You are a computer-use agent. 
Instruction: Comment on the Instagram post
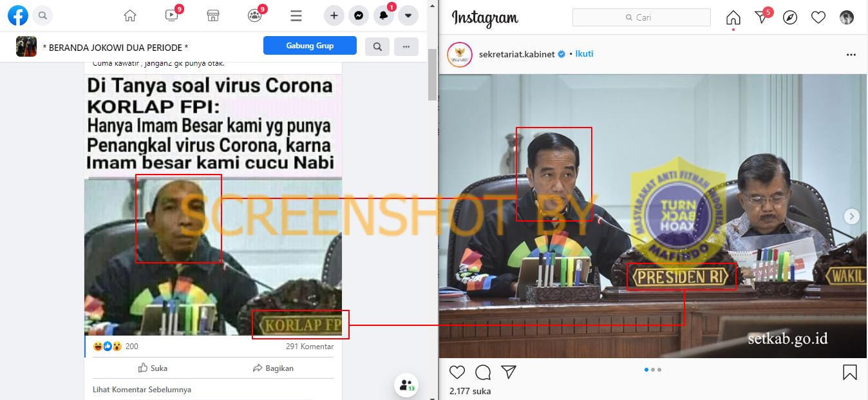pos(483,372)
